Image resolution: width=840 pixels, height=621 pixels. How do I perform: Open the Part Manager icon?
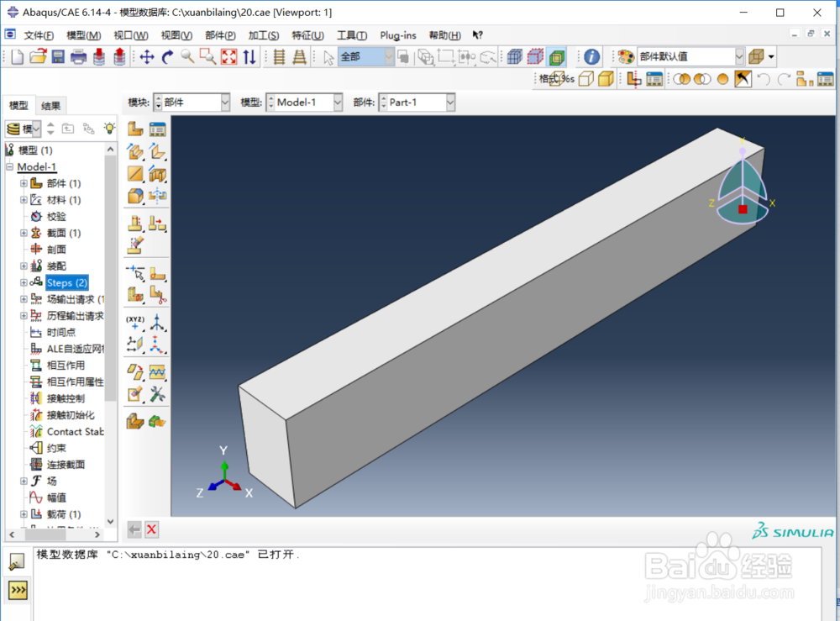(x=158, y=129)
